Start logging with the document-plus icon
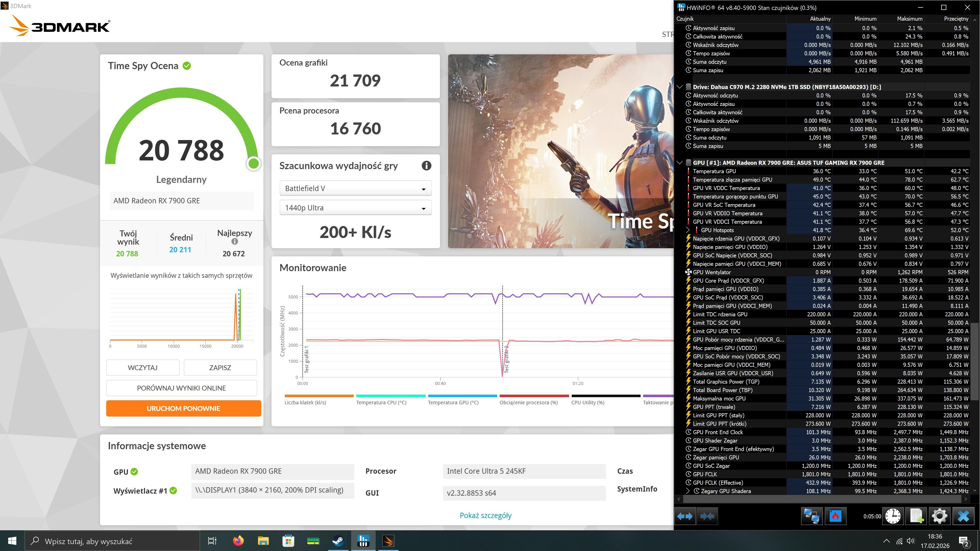This screenshot has height=551, width=980. pos(916,516)
